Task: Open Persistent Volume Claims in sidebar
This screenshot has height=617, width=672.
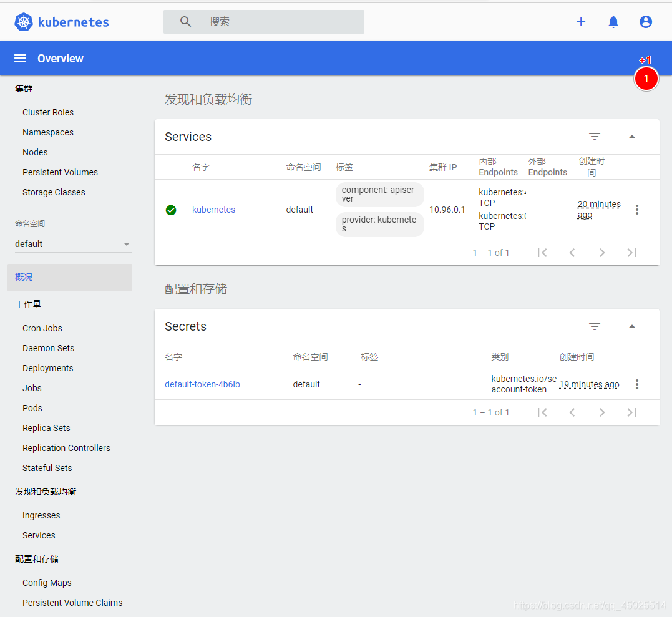Action: pos(72,603)
